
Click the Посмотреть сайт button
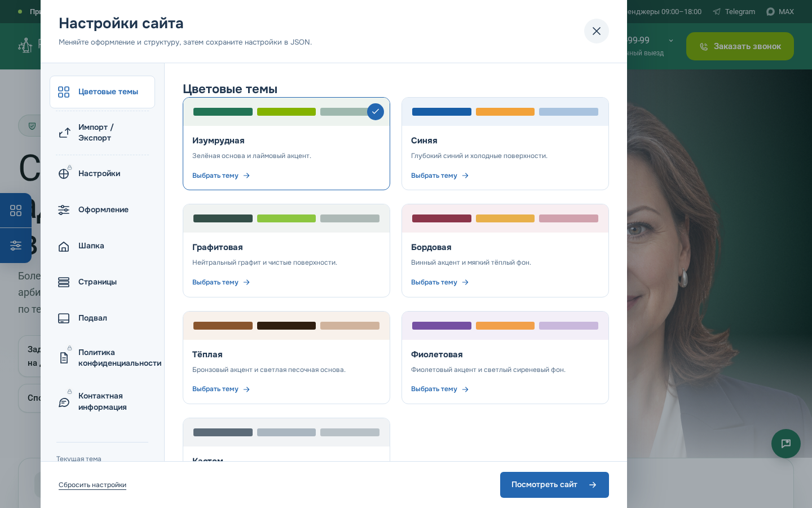[554, 485]
